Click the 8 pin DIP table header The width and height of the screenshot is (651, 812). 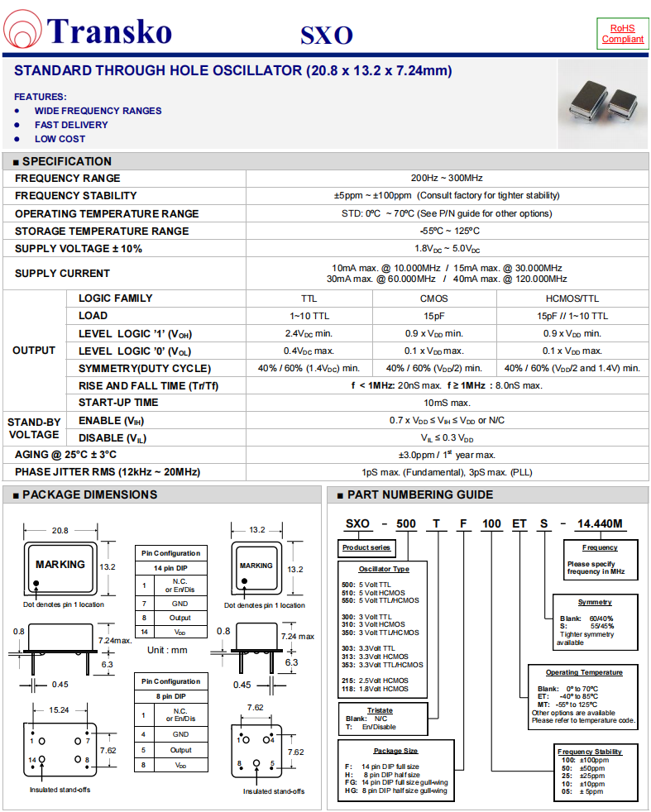point(170,698)
